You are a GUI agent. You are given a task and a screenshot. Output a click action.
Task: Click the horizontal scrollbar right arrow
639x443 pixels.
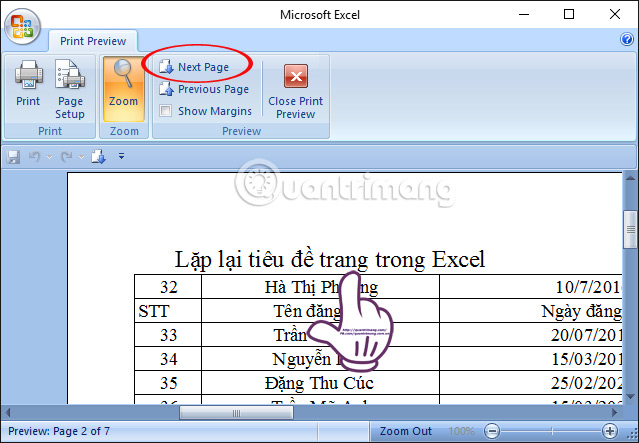(615, 413)
